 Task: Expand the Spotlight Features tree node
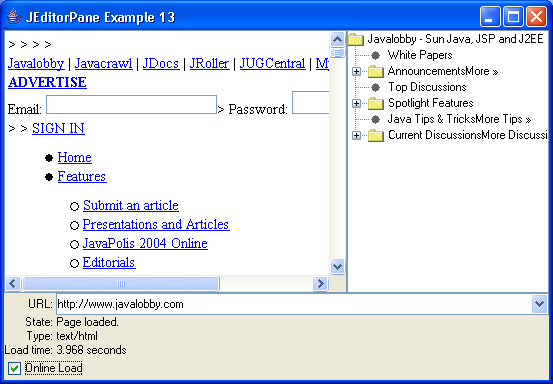[x=357, y=103]
